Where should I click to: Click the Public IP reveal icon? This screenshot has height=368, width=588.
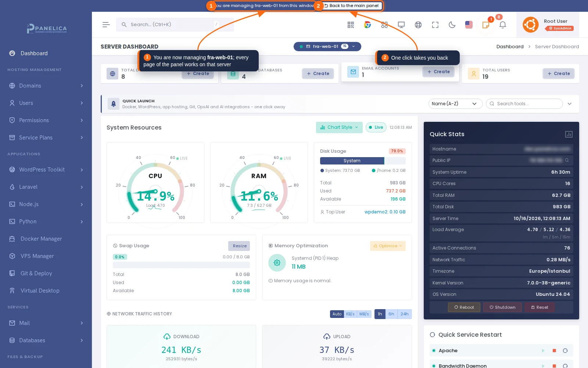click(x=567, y=160)
